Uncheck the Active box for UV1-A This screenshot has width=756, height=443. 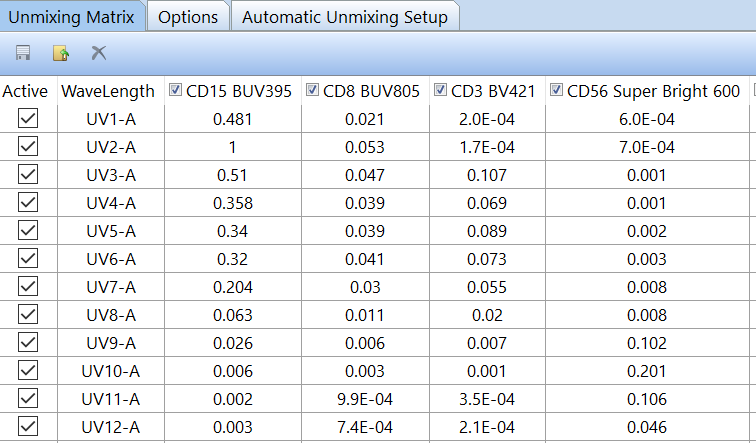click(28, 119)
